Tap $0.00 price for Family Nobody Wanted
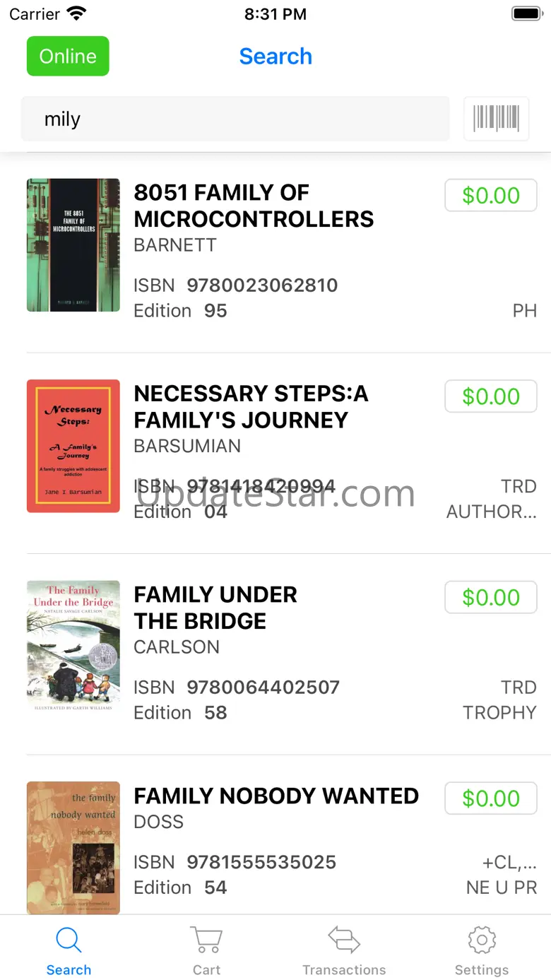Screen dimensions: 551x980 tap(491, 798)
